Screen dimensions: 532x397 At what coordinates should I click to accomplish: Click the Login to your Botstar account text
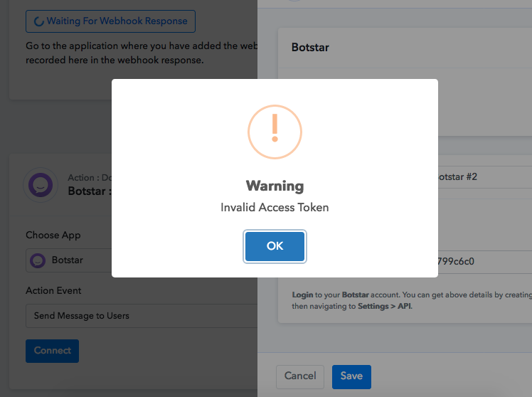[347, 295]
